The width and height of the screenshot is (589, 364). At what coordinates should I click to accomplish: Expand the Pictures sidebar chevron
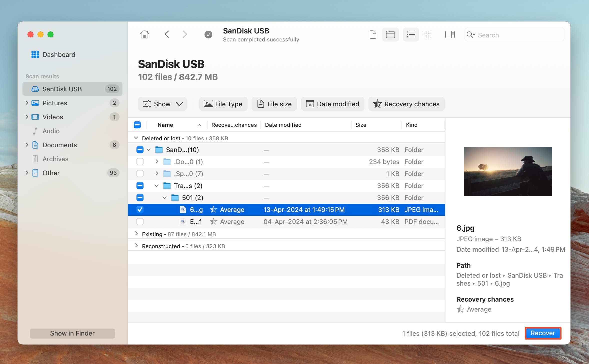[x=27, y=103]
